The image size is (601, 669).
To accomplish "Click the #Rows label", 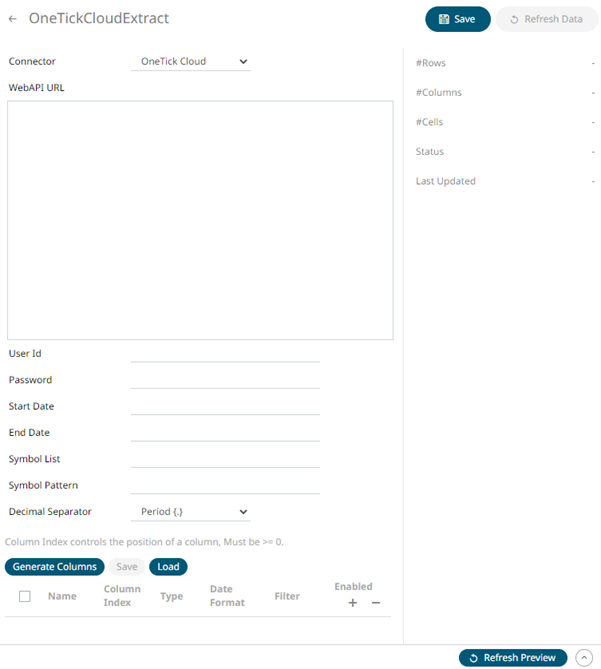I will 431,63.
